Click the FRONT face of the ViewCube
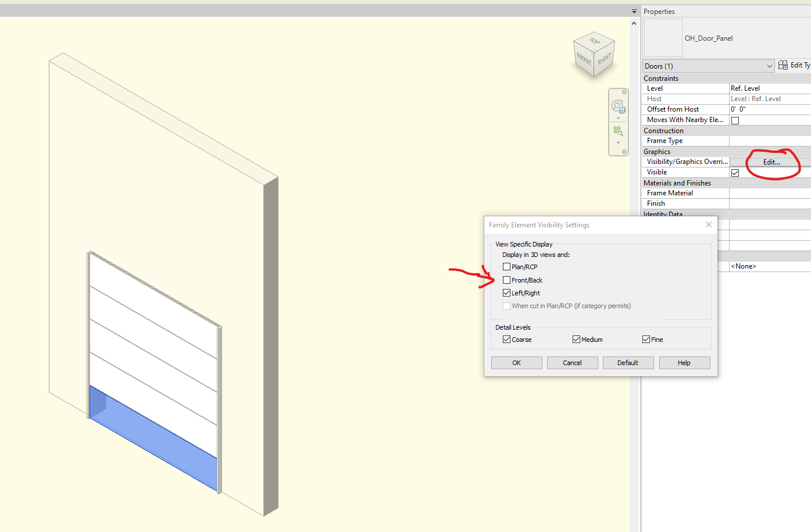 click(x=583, y=59)
